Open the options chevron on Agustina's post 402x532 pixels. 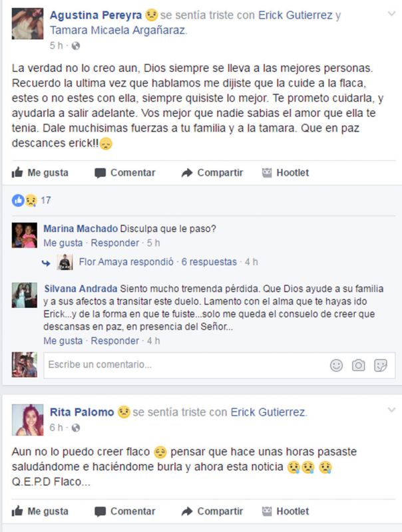[392, 14]
